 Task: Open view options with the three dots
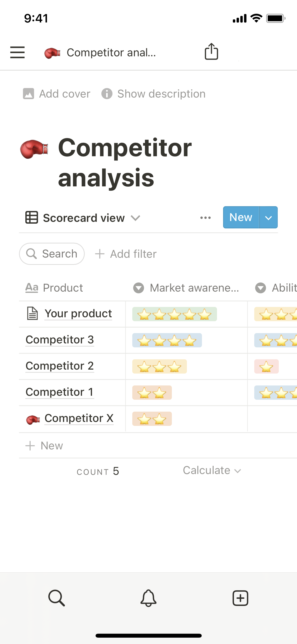tap(205, 218)
